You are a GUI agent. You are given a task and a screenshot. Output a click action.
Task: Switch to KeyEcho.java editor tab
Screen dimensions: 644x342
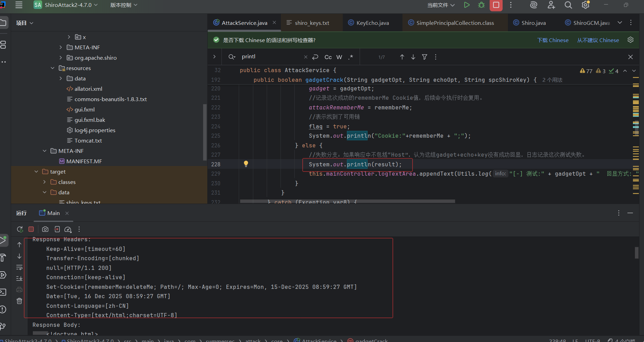tap(372, 23)
